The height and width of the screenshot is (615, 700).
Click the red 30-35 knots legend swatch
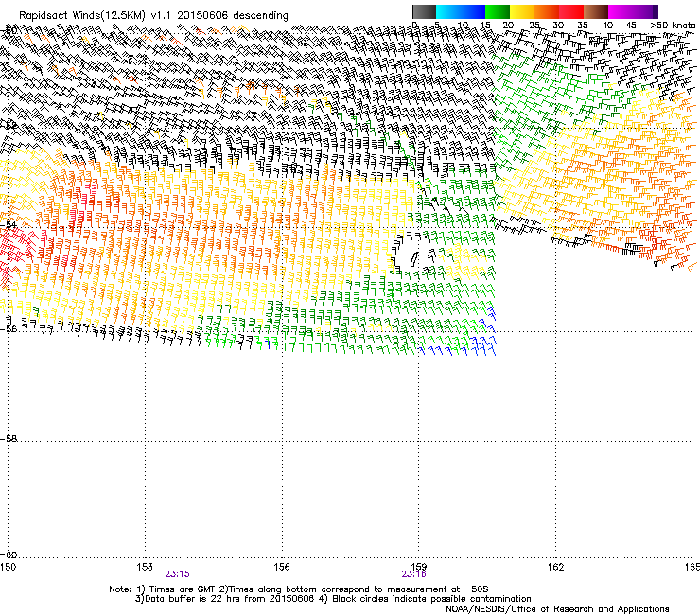point(571,11)
